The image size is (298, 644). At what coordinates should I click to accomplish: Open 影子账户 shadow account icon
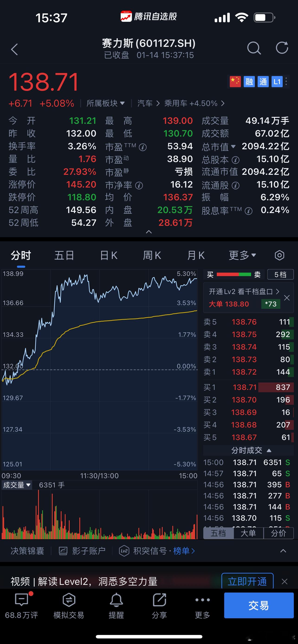(x=63, y=551)
